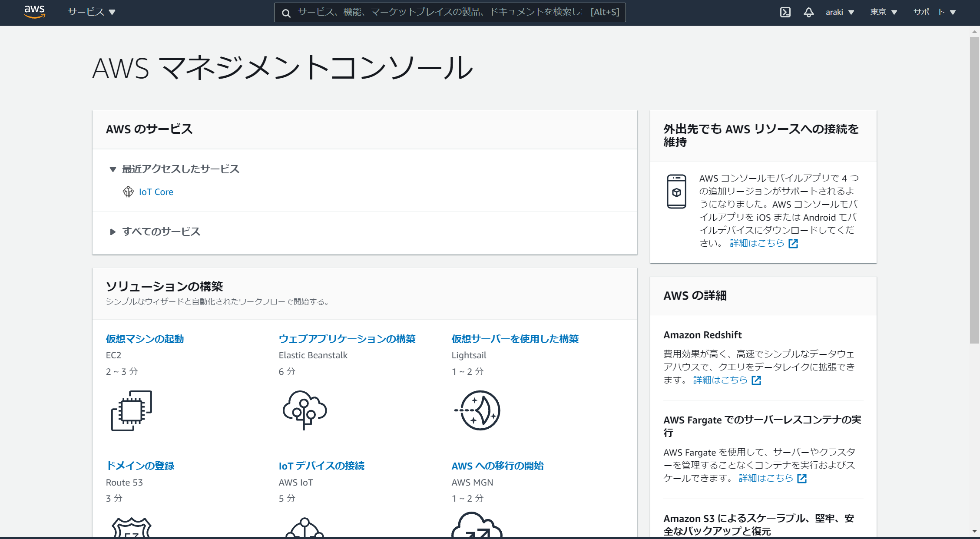Click the Route 53 shield icon
The height and width of the screenshot is (539, 980).
(132, 527)
